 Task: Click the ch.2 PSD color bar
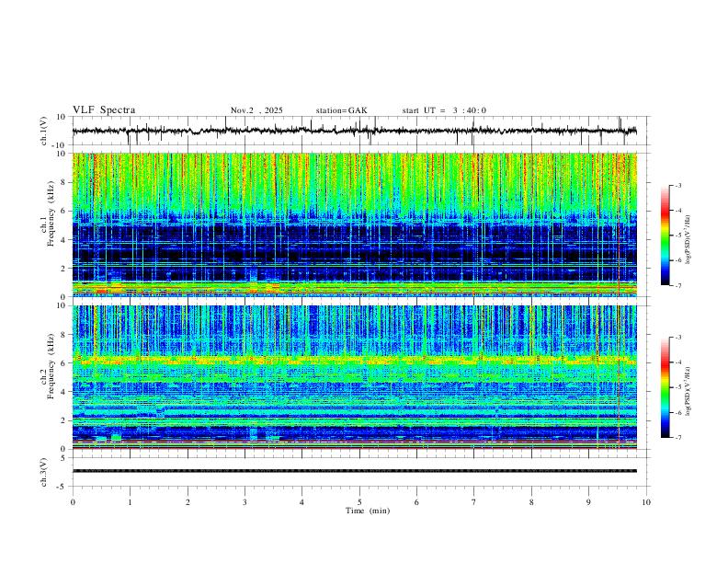[665, 387]
